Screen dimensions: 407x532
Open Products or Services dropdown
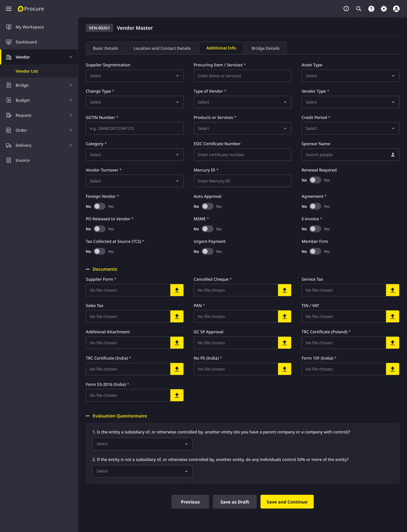(x=242, y=128)
